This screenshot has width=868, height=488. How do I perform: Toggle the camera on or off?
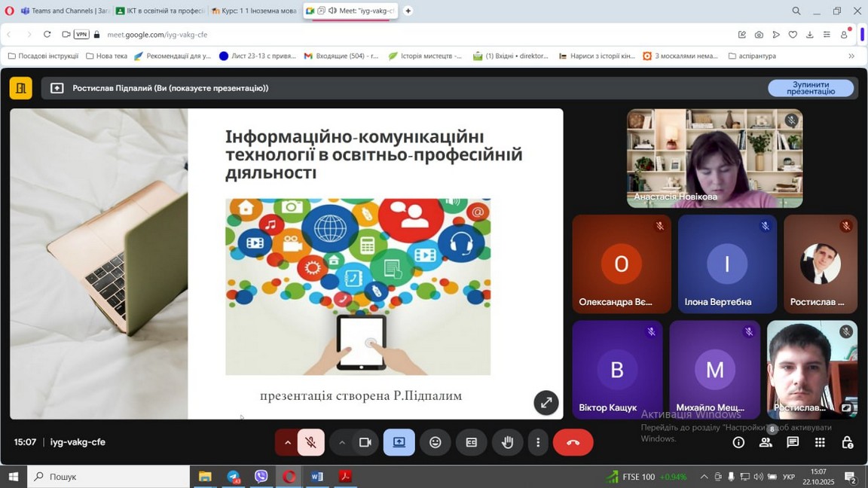[x=365, y=443]
